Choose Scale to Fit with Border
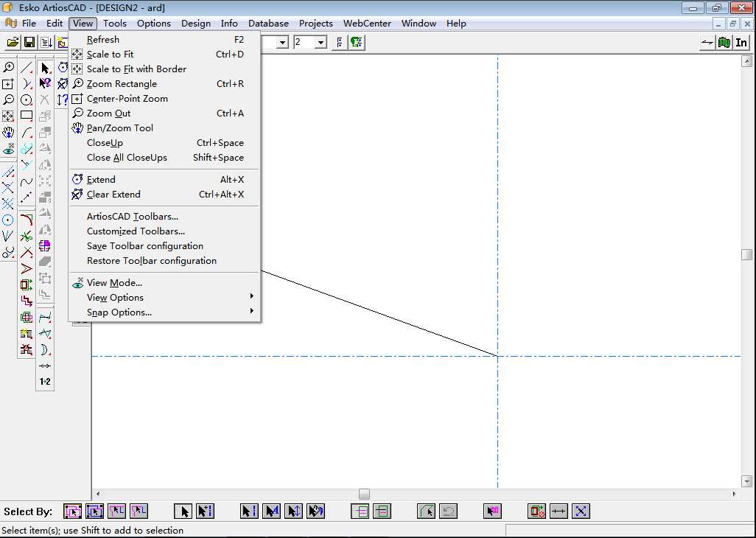 coord(136,69)
